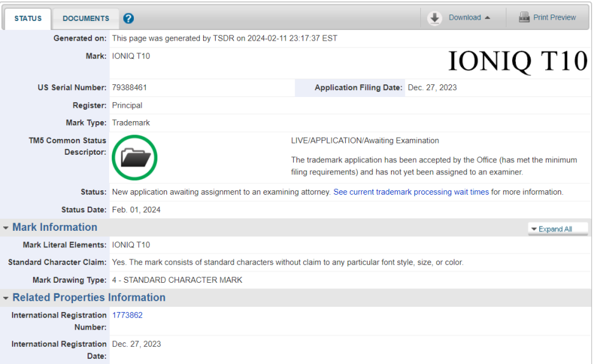Select application filing date Dec. 27, 2023
Screen dimensions: 594x364
[x=432, y=88]
